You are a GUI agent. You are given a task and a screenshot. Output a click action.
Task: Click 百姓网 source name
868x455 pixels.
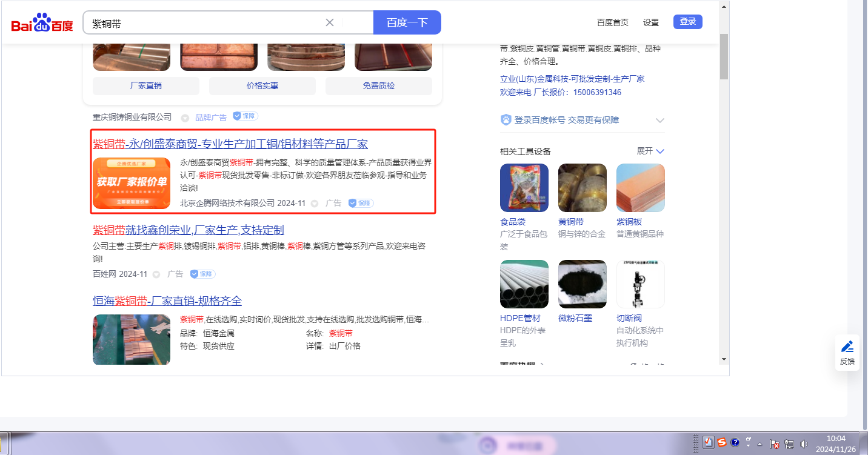104,274
